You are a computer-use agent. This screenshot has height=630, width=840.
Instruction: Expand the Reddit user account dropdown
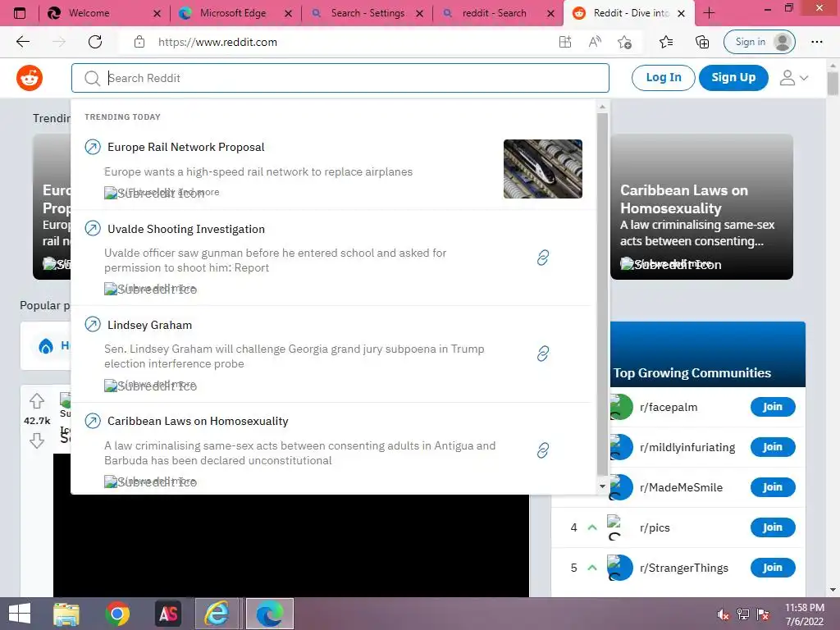[793, 78]
